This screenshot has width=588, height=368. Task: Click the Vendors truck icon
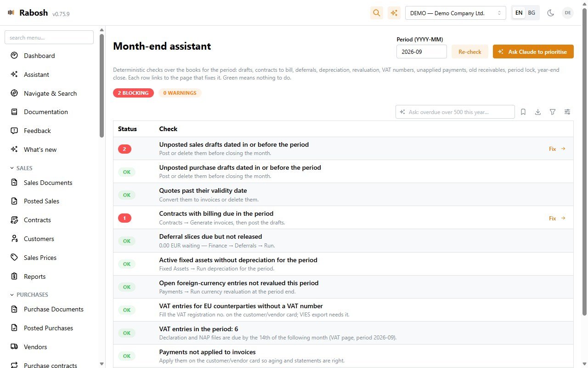click(14, 347)
